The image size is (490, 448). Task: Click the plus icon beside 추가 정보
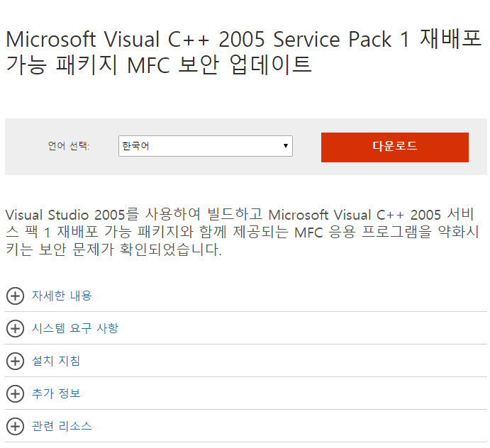click(x=14, y=393)
